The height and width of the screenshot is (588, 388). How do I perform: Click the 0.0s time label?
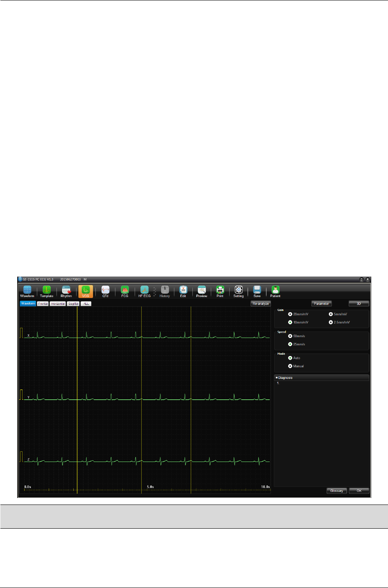coord(28,487)
